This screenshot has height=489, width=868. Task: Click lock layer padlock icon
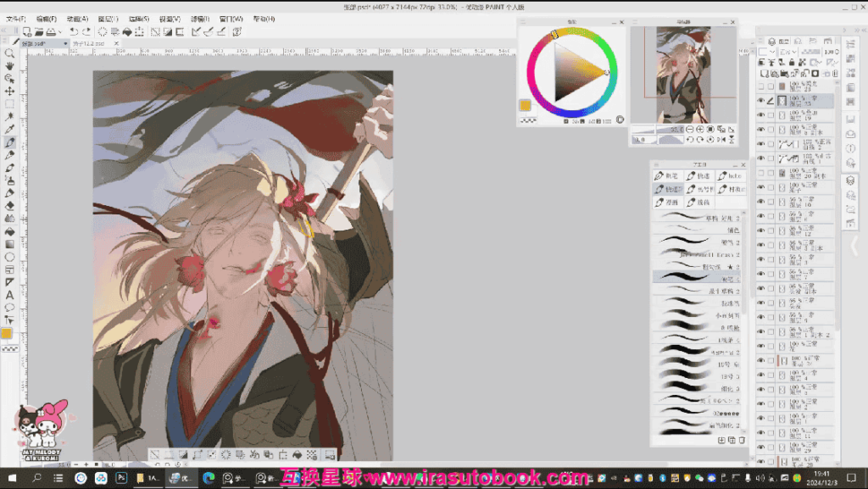[x=792, y=63]
